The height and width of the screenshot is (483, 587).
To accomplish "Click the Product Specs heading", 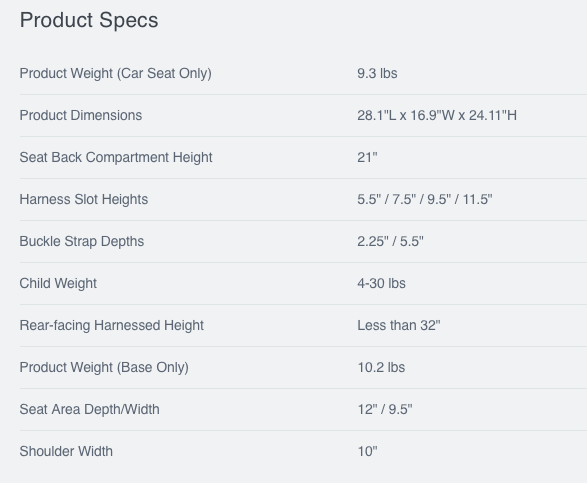I will (x=89, y=20).
